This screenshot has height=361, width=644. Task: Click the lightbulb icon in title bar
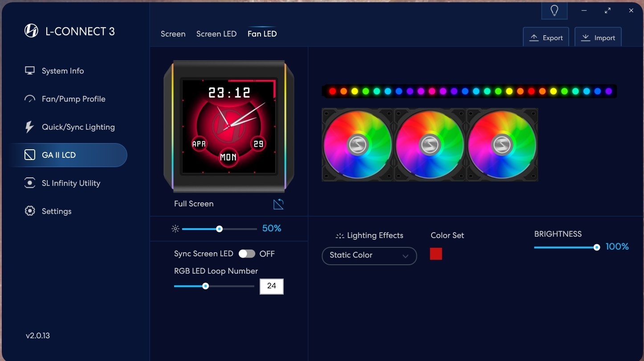[x=554, y=11]
